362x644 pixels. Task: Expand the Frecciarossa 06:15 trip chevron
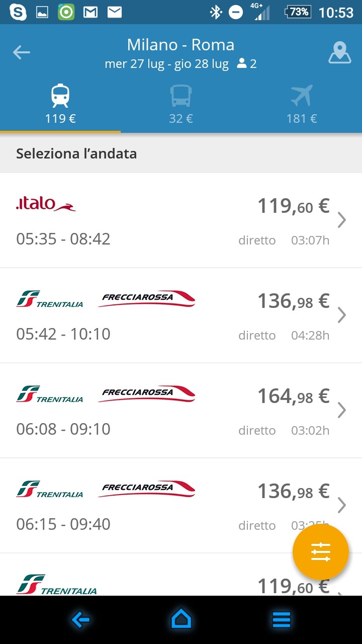pos(342,505)
